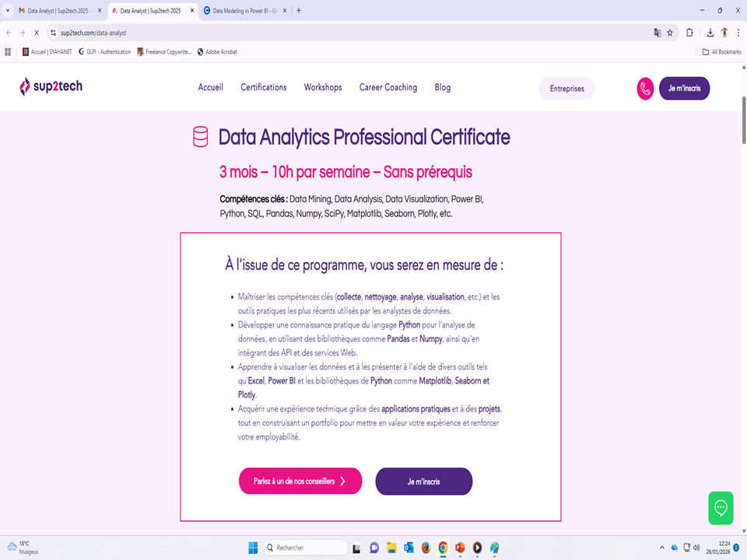Viewport: 747px width, 560px height.
Task: Go to the Career Coaching menu item
Action: 388,87
